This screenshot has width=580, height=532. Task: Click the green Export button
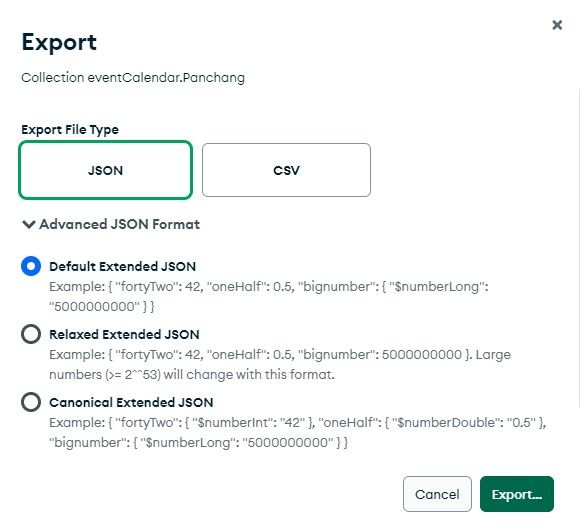(517, 494)
